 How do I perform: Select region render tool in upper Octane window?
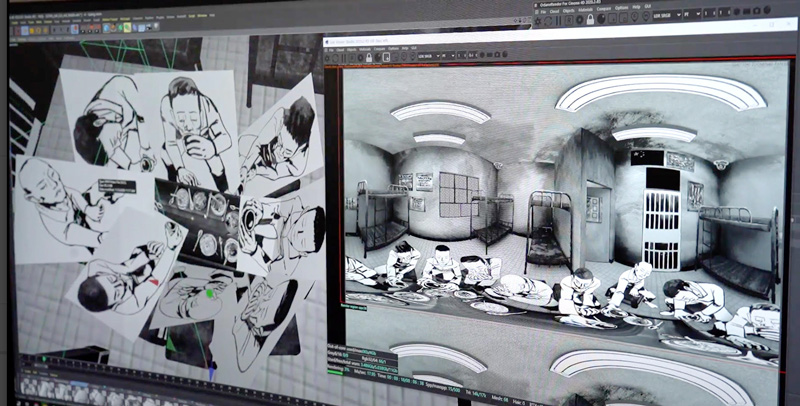pyautogui.click(x=612, y=18)
